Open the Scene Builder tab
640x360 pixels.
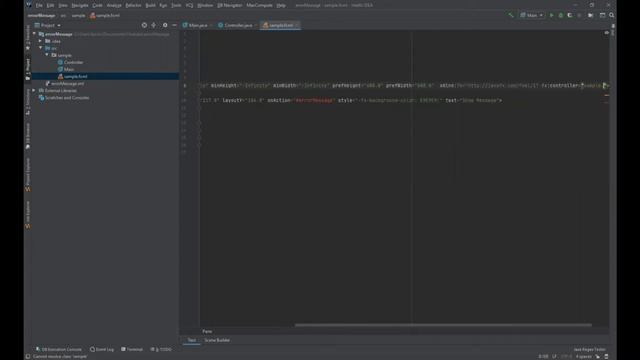pyautogui.click(x=217, y=340)
